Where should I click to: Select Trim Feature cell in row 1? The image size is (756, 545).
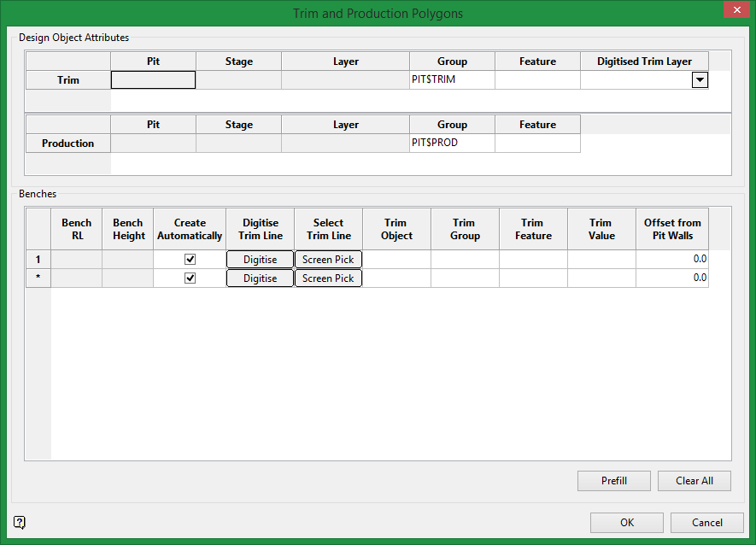pyautogui.click(x=533, y=260)
